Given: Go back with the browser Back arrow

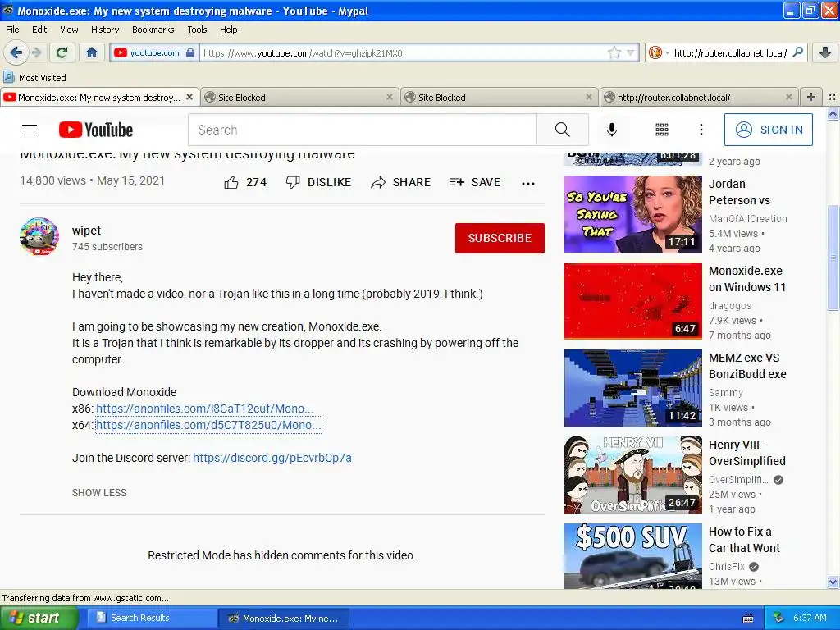Looking at the screenshot, I should (x=16, y=52).
